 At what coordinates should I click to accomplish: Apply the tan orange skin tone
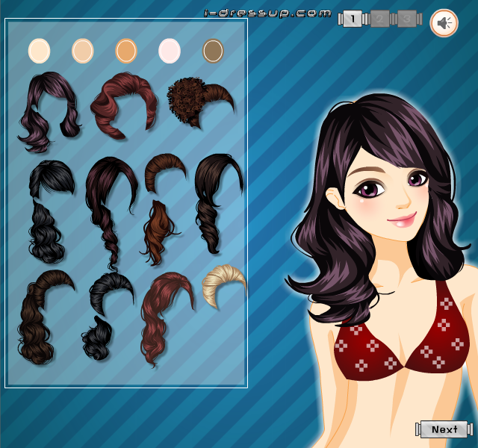[126, 51]
